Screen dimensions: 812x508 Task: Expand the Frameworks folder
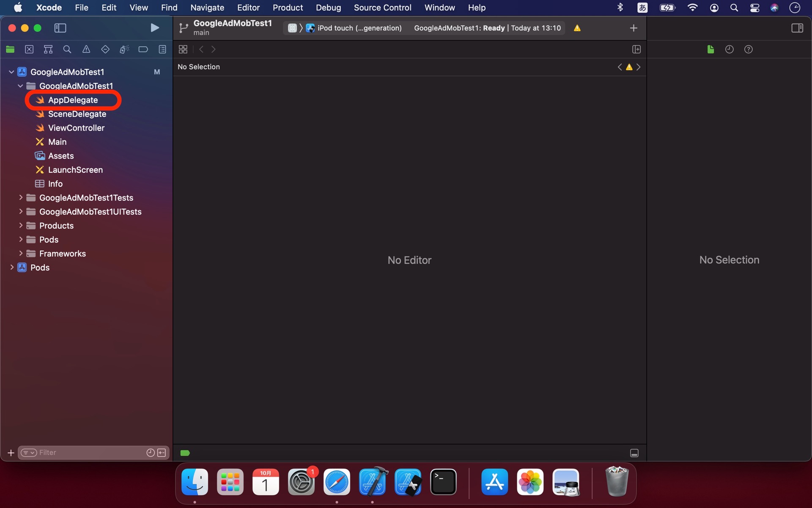[x=20, y=254]
